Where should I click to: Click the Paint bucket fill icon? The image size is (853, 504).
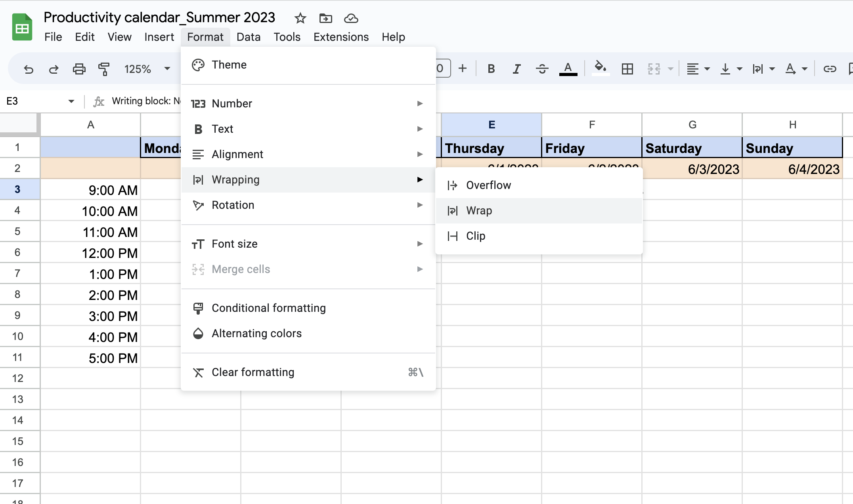599,67
